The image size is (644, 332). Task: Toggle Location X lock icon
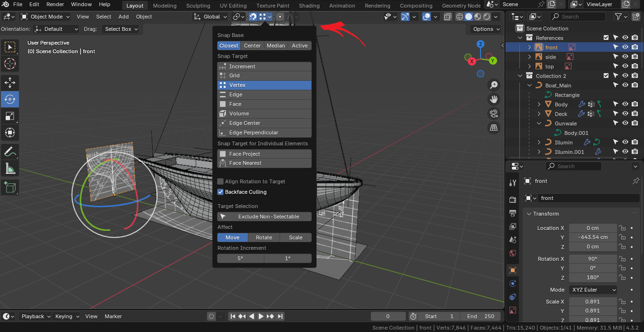coord(621,228)
